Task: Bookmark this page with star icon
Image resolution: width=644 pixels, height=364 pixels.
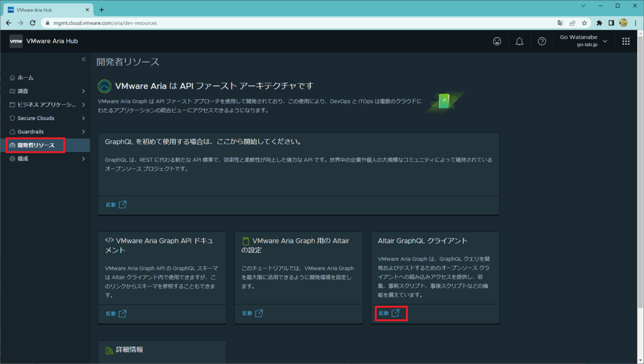Action: click(x=584, y=23)
